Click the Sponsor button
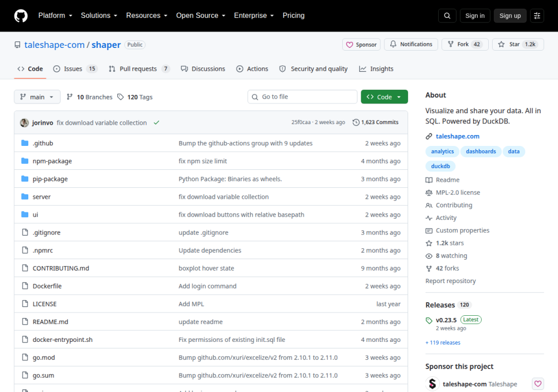 [361, 45]
